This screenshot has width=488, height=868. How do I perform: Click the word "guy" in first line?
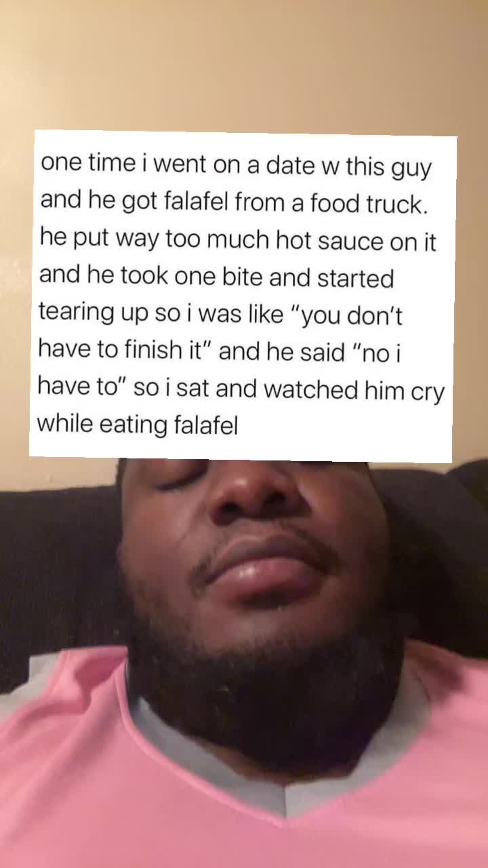point(411,169)
